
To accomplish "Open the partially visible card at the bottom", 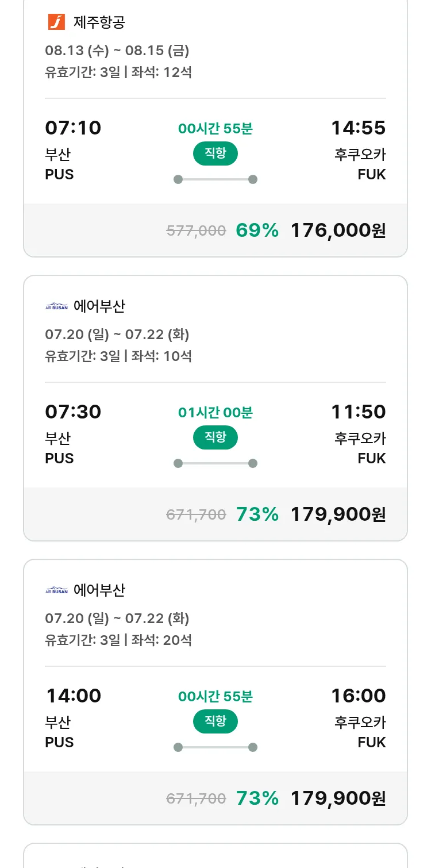I will [215, 857].
